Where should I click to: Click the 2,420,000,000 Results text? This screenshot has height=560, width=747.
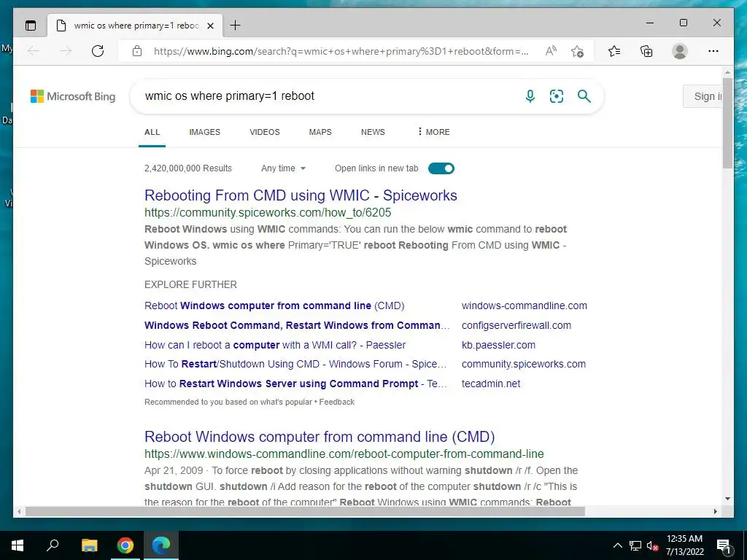click(x=188, y=168)
